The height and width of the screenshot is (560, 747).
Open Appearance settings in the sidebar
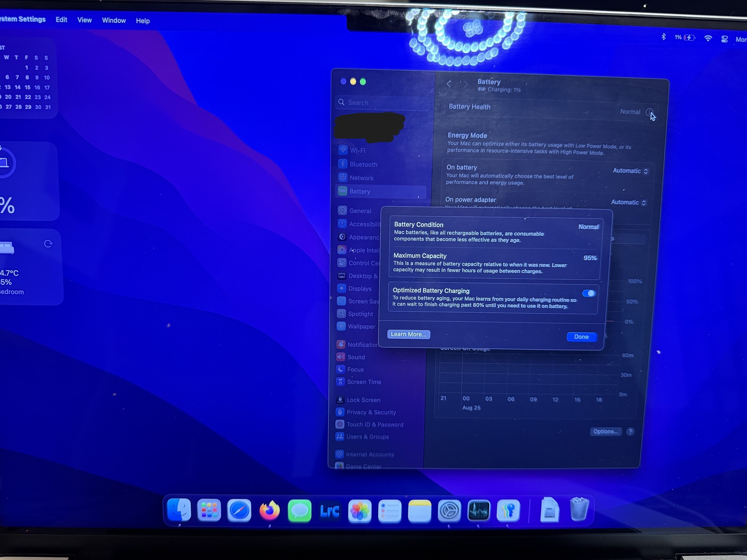click(359, 237)
